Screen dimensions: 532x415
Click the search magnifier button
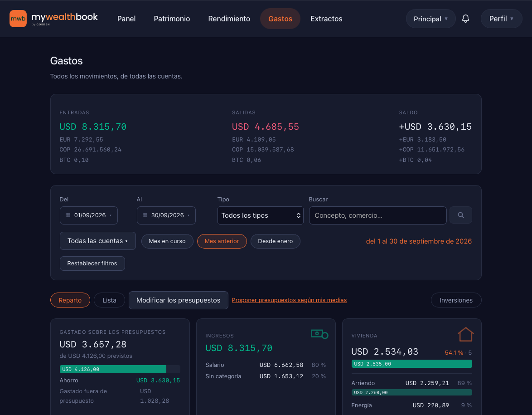(460, 215)
